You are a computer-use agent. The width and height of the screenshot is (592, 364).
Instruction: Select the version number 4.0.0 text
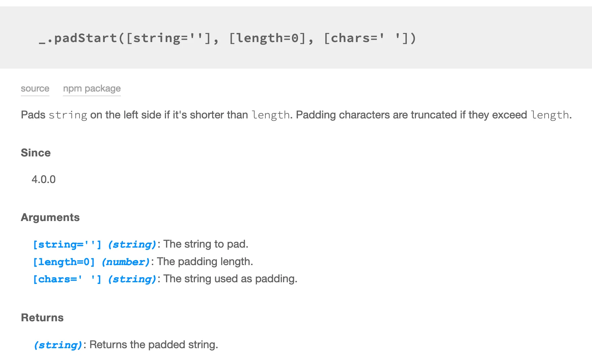(x=44, y=179)
